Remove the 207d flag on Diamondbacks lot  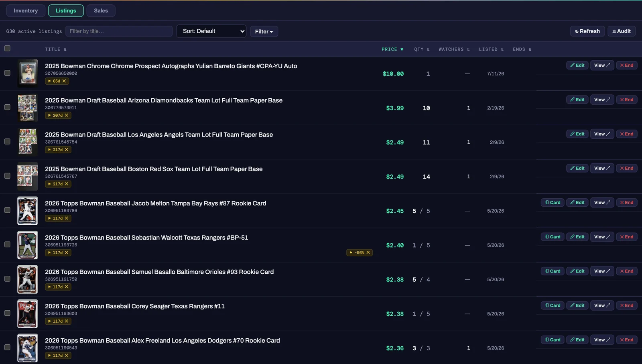click(67, 116)
